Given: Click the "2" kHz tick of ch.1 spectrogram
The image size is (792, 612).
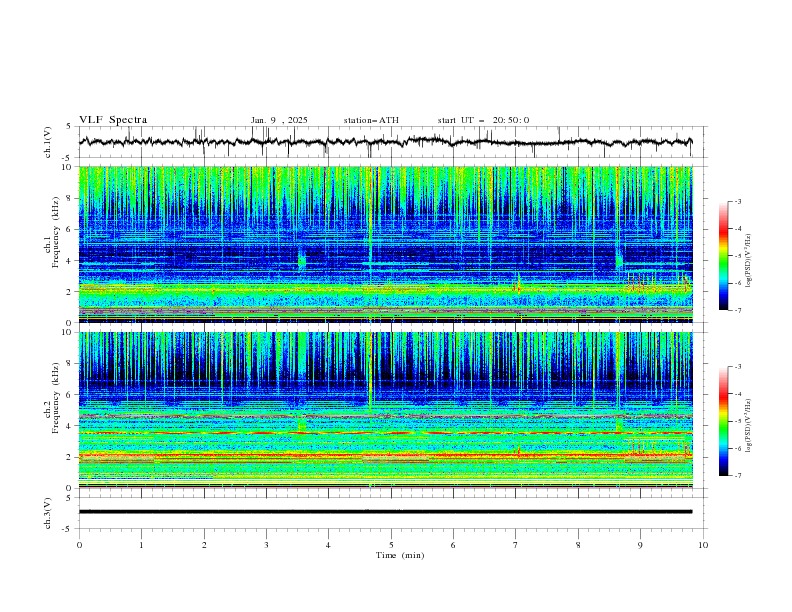Looking at the screenshot, I should 72,291.
